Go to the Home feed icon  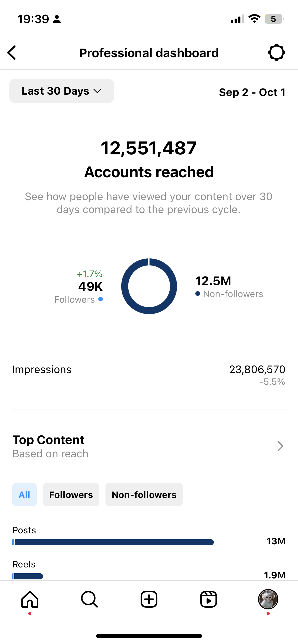coord(30,599)
